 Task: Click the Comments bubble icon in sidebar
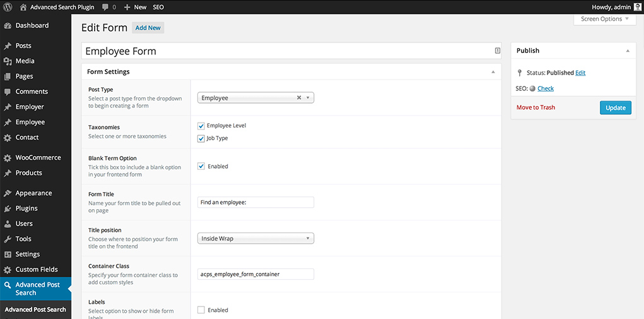[8, 91]
